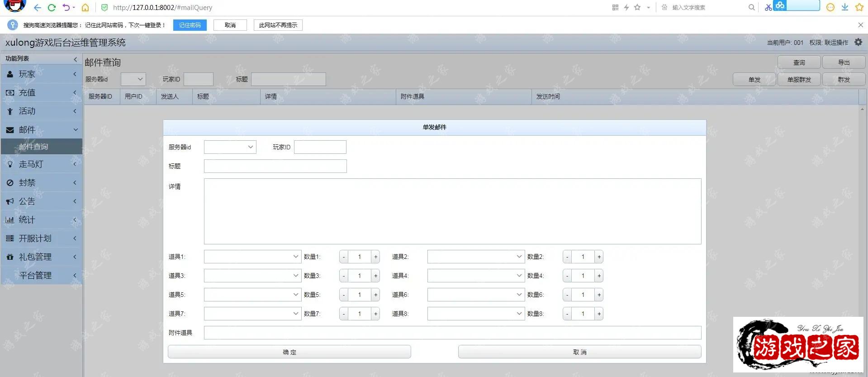868x377 pixels.
Task: Click the 确定 button to confirm mail
Action: (x=289, y=352)
